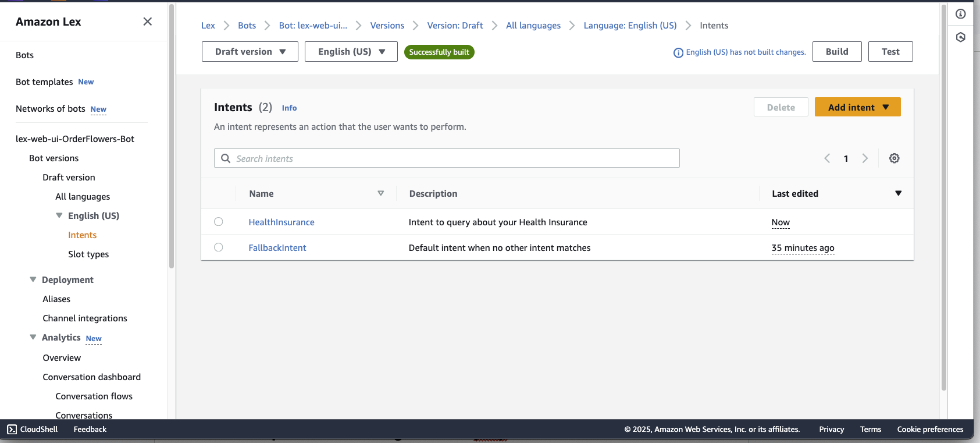
Task: Click the sidebar vertical scrollbar
Action: (x=172, y=137)
